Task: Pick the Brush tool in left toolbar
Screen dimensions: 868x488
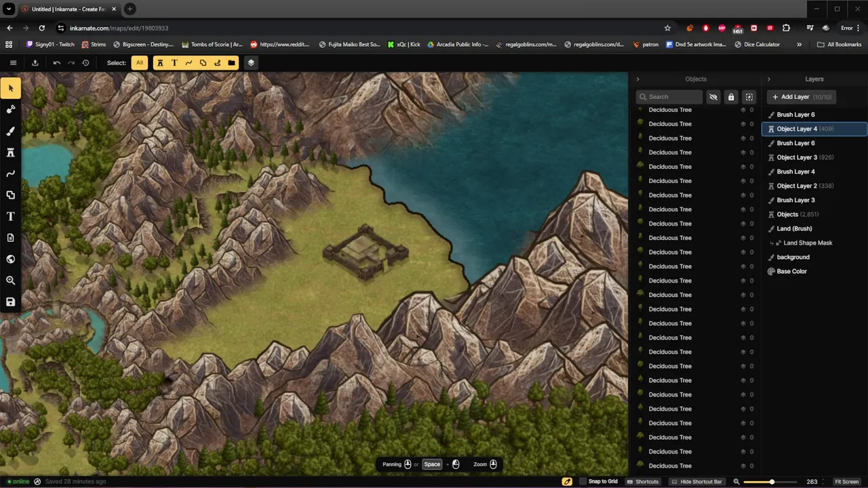Action: click(x=10, y=131)
